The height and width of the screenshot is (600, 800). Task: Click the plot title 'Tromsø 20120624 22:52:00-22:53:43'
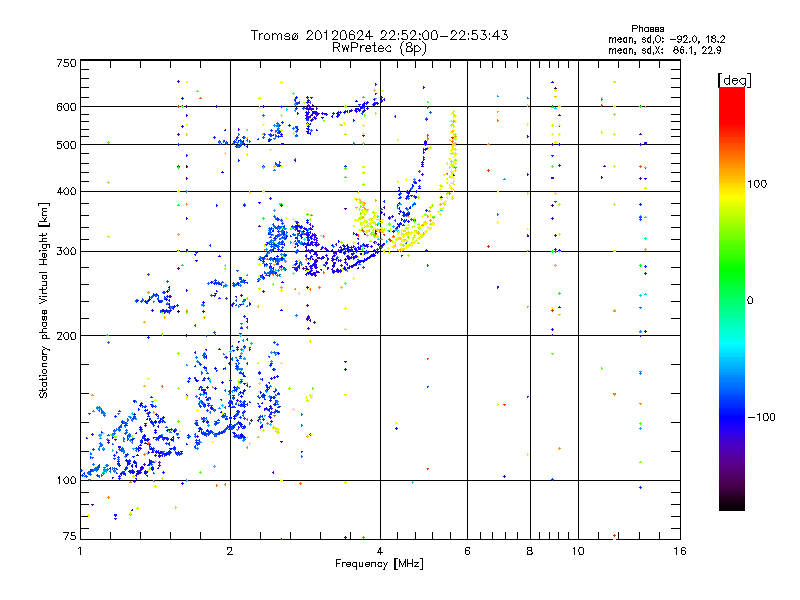point(379,35)
